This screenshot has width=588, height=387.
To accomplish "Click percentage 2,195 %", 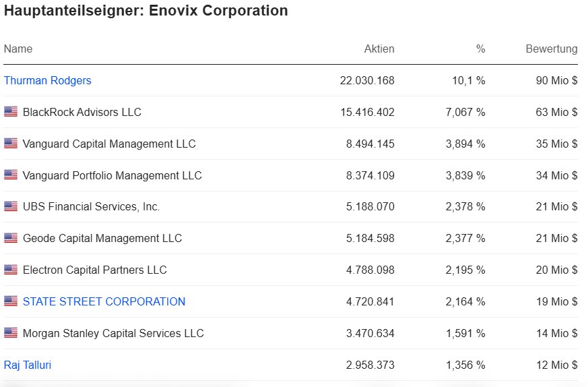I will coord(465,270).
